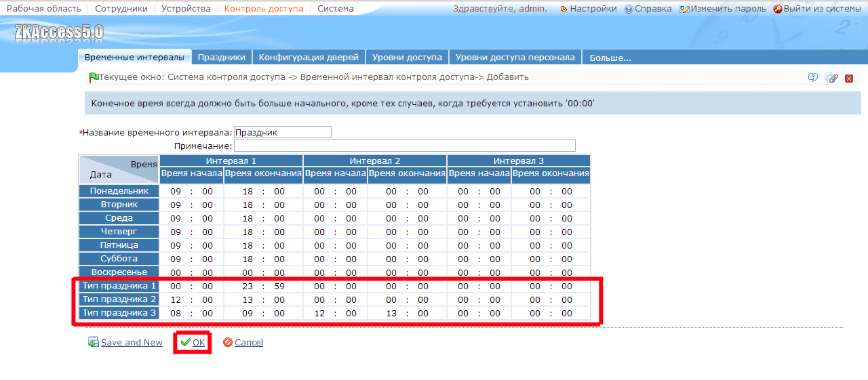Select Уровни доступа персонала tab
Screen dimensions: 868x380
coord(515,58)
